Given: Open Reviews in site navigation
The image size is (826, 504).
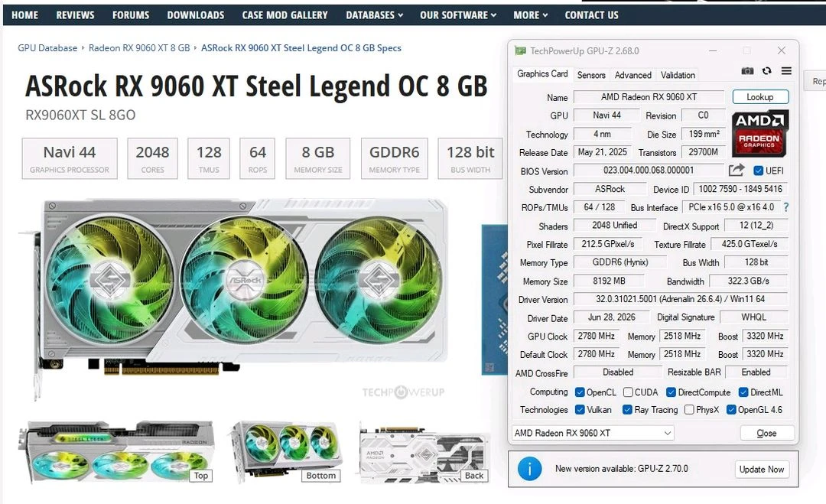Looking at the screenshot, I should [75, 15].
